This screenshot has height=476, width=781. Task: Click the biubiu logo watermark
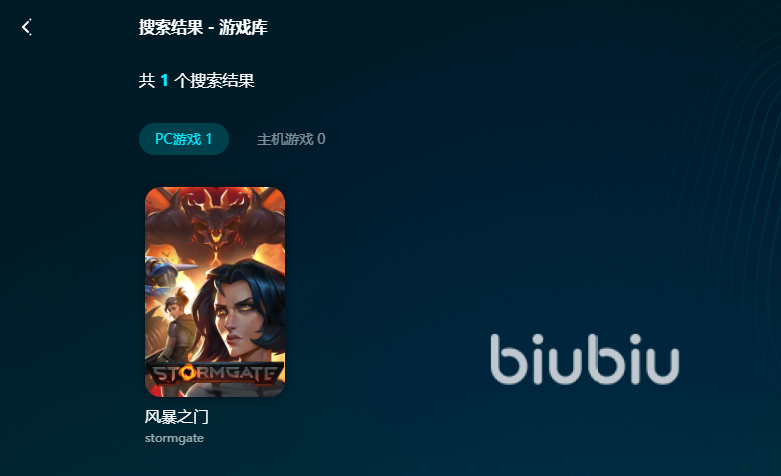click(585, 359)
